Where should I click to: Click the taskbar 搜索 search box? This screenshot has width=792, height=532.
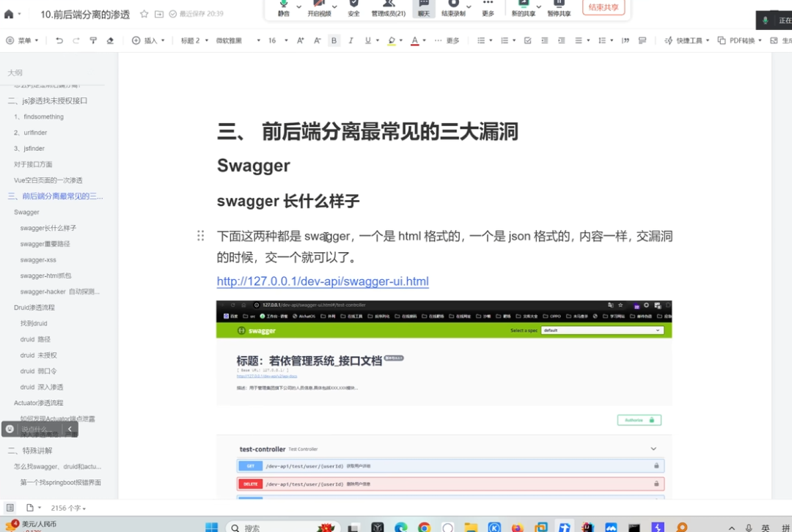(x=283, y=528)
